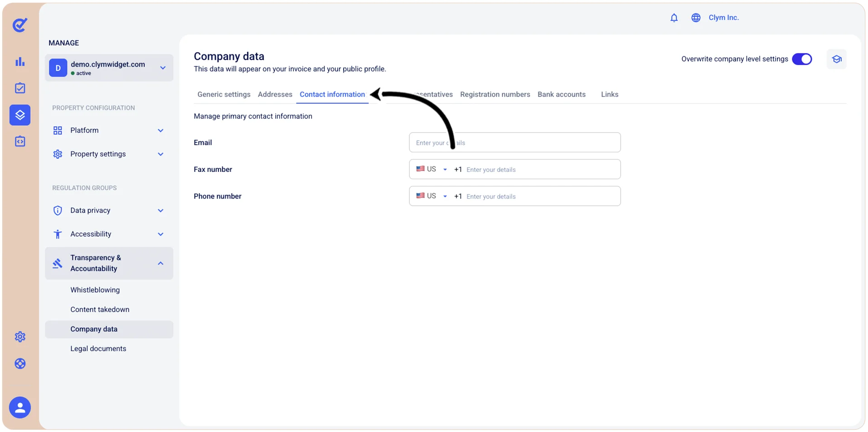Open the analytics bar chart icon
868x432 pixels.
[20, 62]
